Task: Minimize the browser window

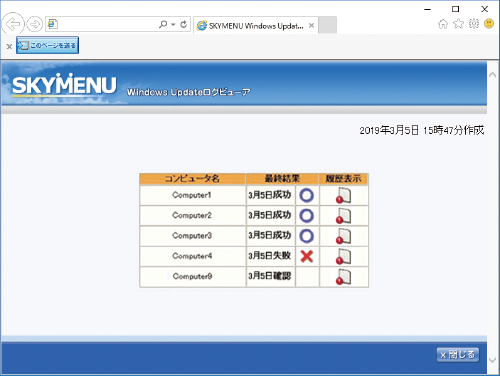Action: tap(428, 9)
